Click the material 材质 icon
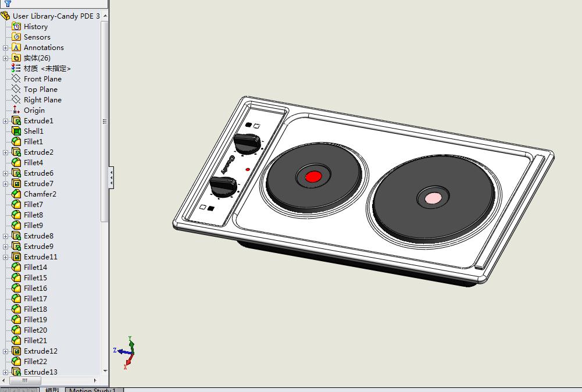Viewport: 582px width, 392px height. pyautogui.click(x=16, y=68)
